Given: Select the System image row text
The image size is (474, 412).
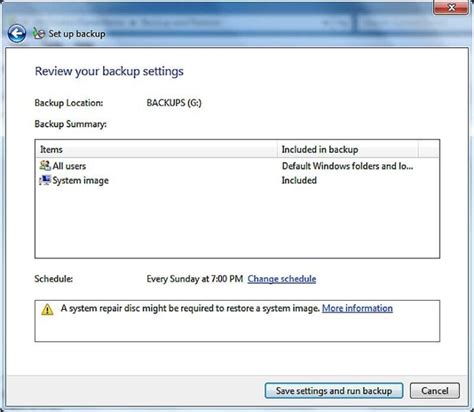Looking at the screenshot, I should click(81, 180).
